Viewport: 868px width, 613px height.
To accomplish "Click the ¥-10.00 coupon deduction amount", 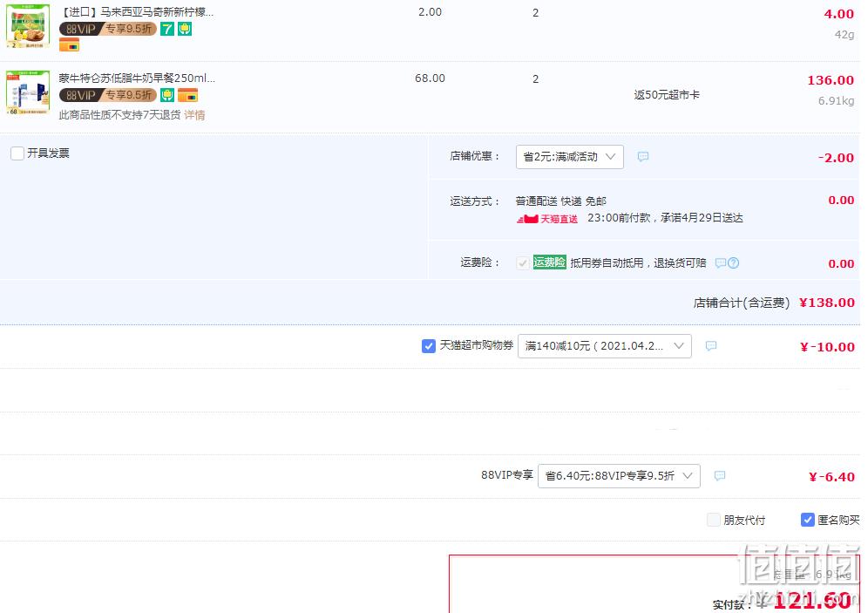I will 828,347.
